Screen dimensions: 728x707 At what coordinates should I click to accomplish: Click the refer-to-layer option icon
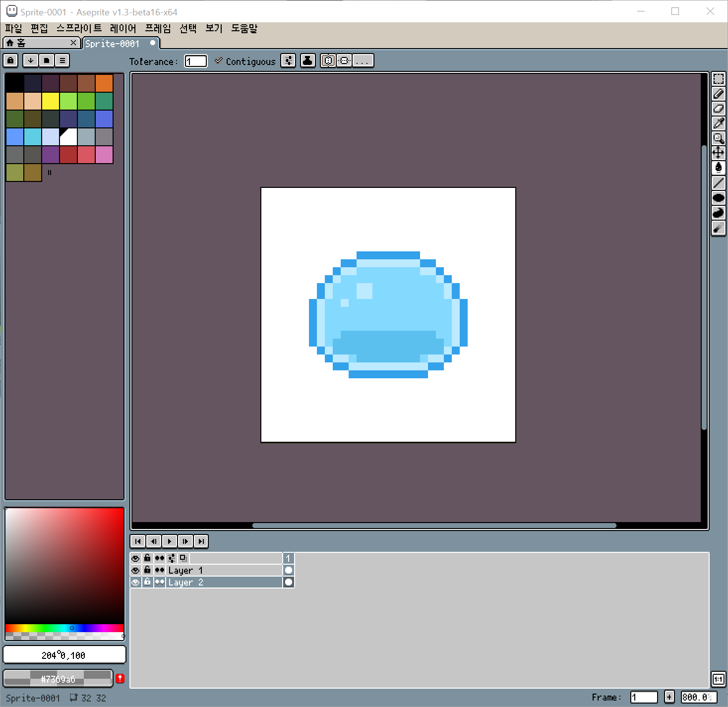point(328,60)
